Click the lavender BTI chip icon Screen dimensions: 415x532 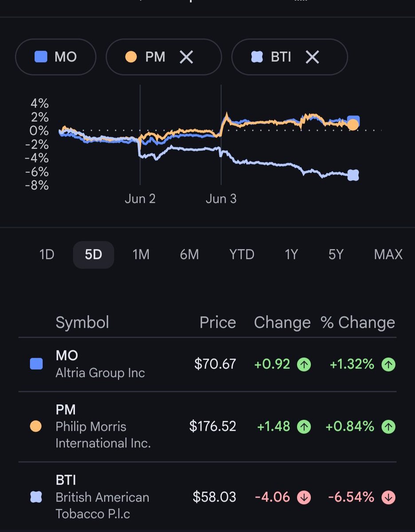257,57
